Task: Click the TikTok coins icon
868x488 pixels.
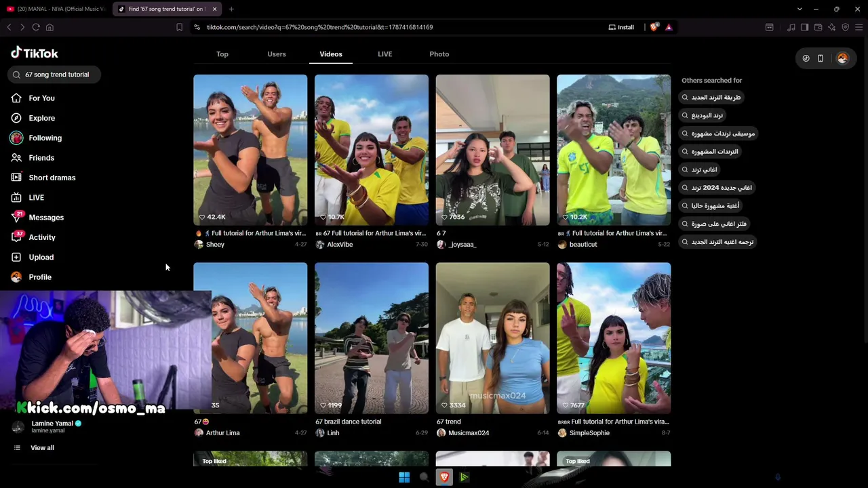Action: (806, 58)
